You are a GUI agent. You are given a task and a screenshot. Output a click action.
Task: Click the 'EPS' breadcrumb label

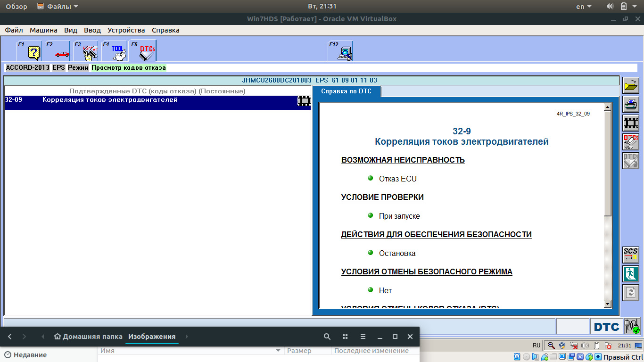coord(59,68)
